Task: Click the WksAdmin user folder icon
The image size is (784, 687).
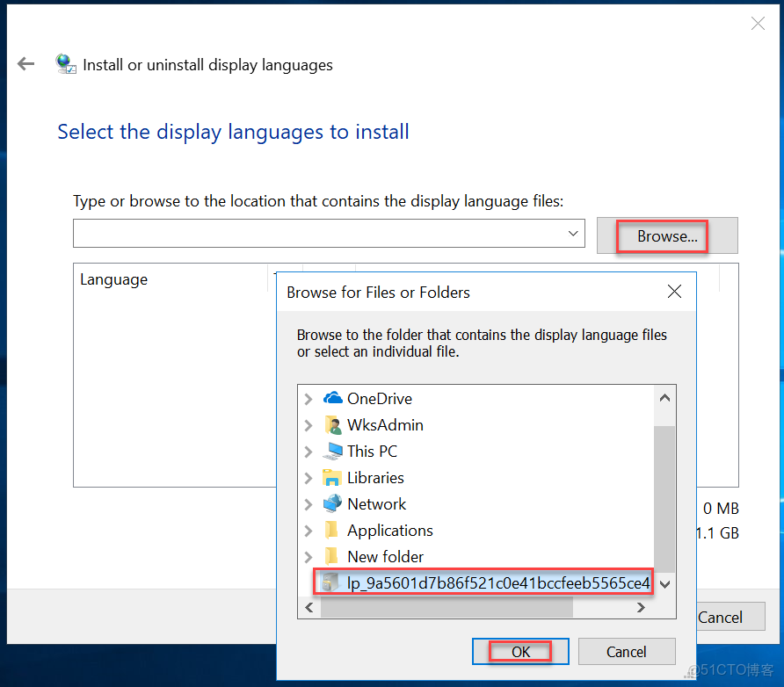Action: click(332, 424)
